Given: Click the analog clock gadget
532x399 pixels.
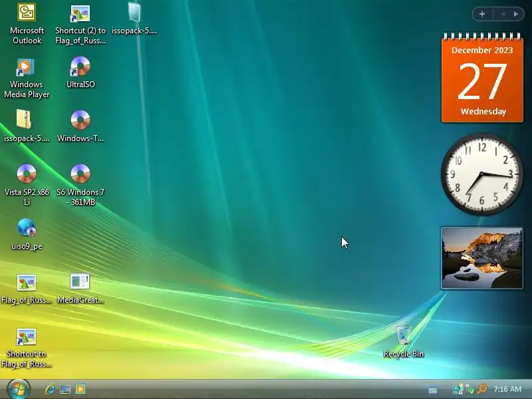Looking at the screenshot, I should (481, 174).
